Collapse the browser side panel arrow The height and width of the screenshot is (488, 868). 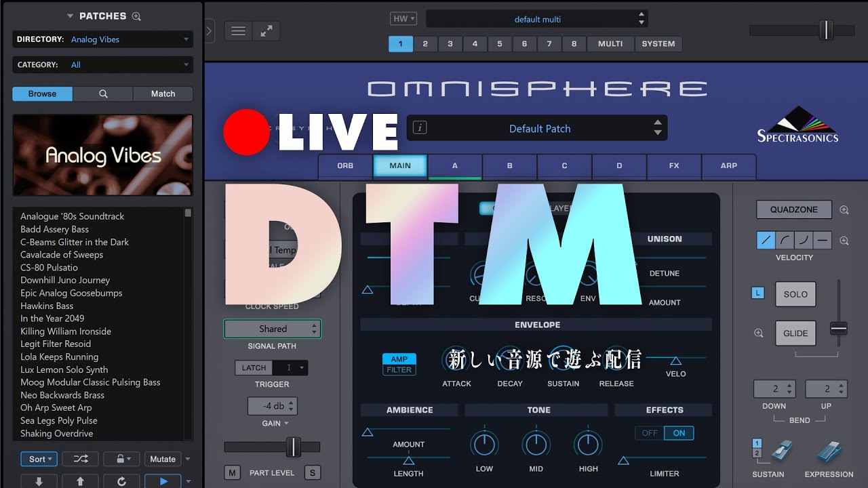[209, 30]
